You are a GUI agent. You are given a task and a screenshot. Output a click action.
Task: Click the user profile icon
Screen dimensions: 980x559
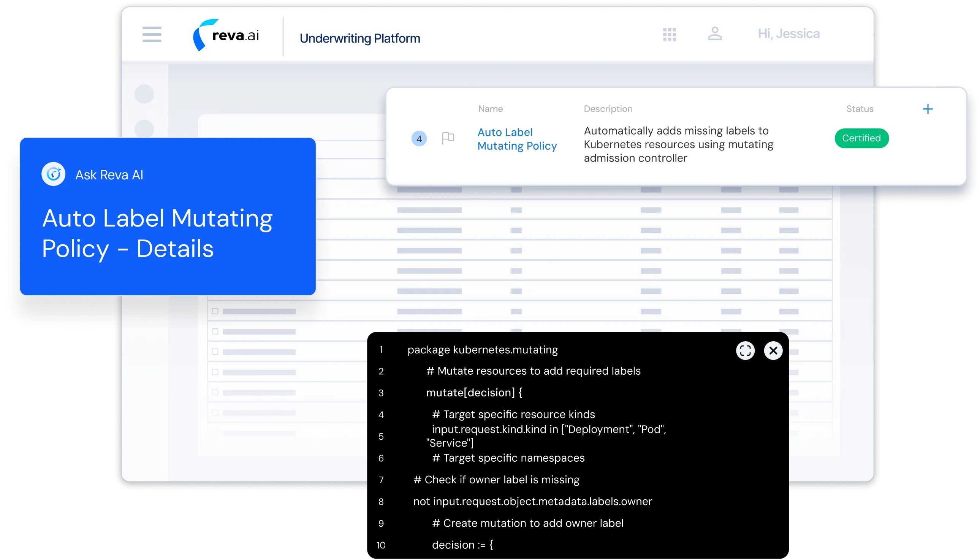coord(714,34)
